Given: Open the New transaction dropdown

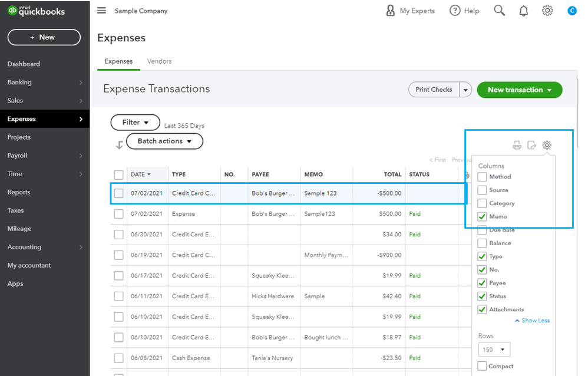Looking at the screenshot, I should (x=520, y=90).
